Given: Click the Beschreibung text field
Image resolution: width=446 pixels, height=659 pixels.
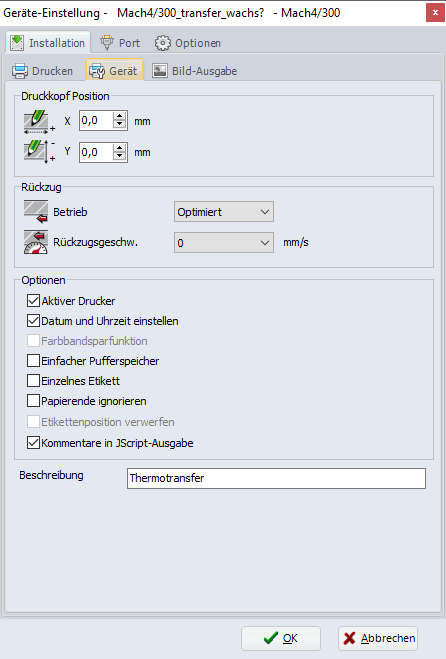Looking at the screenshot, I should click(276, 478).
